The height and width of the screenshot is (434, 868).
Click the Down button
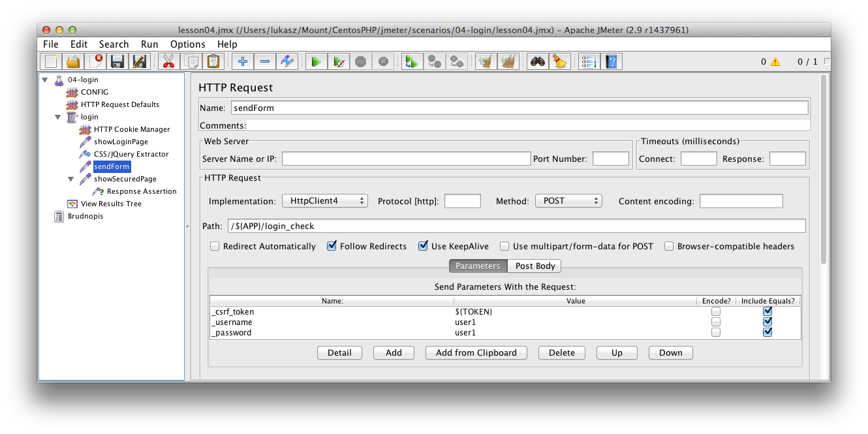[671, 352]
